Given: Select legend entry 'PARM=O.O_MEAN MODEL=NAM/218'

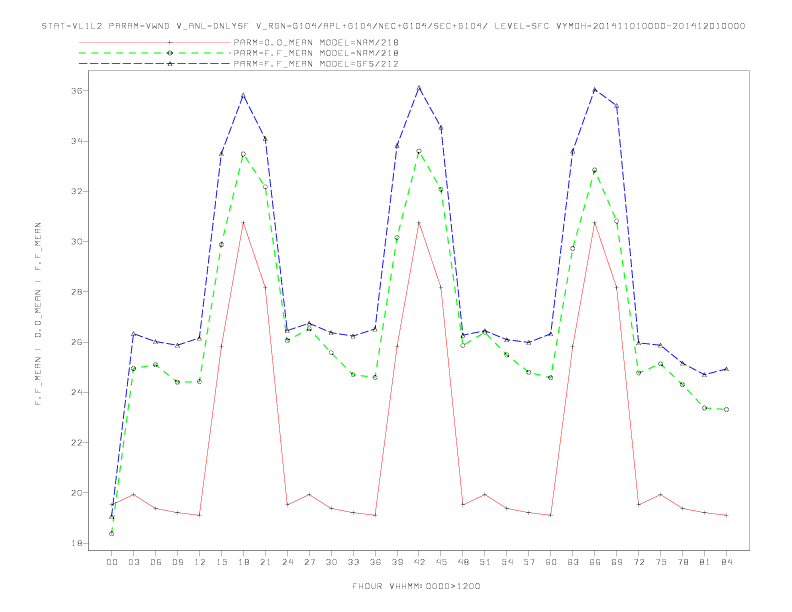Looking at the screenshot, I should point(316,42).
